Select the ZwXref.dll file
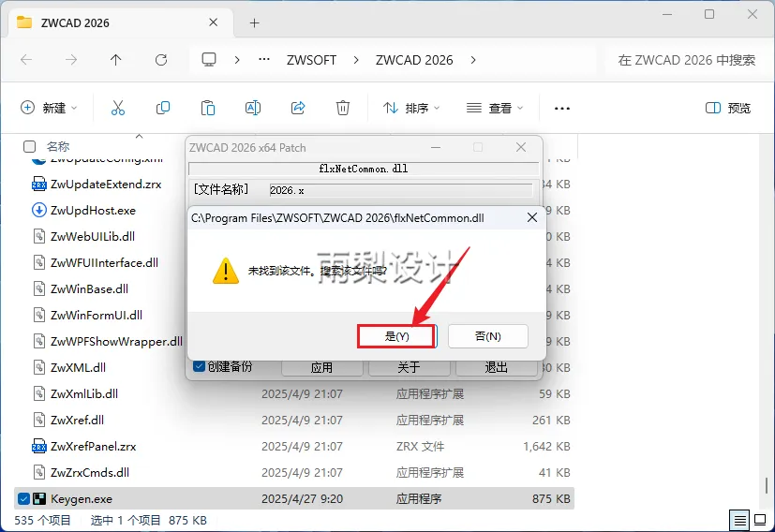775x532 pixels. tap(77, 420)
